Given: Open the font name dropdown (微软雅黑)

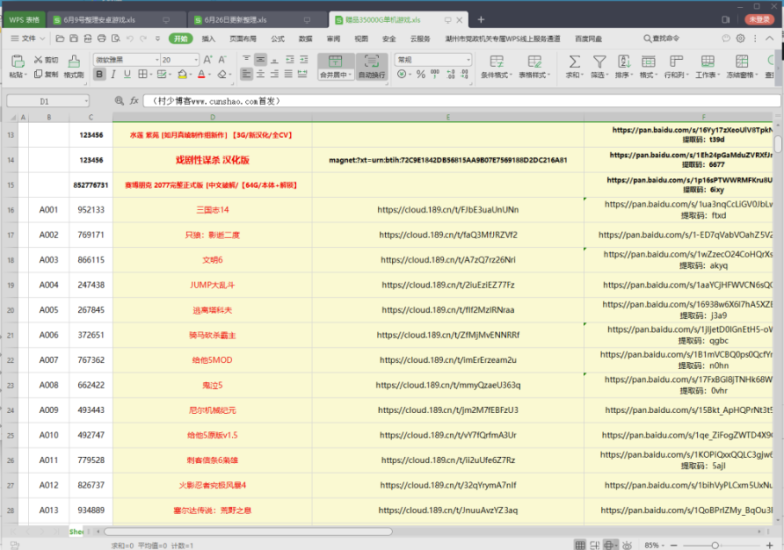Looking at the screenshot, I should 122,60.
